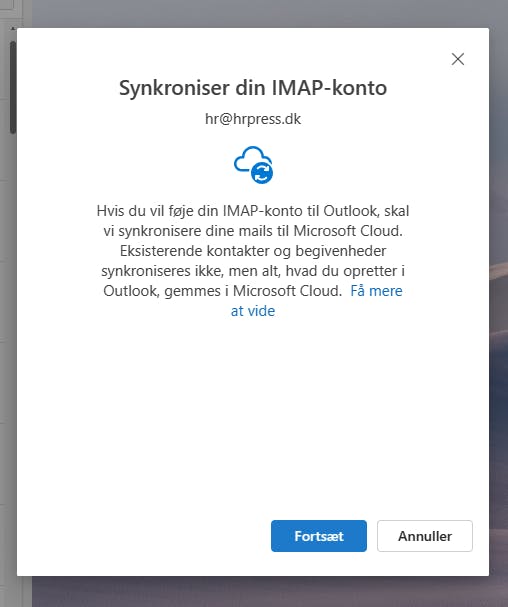Click the Fortsæt button

click(319, 536)
